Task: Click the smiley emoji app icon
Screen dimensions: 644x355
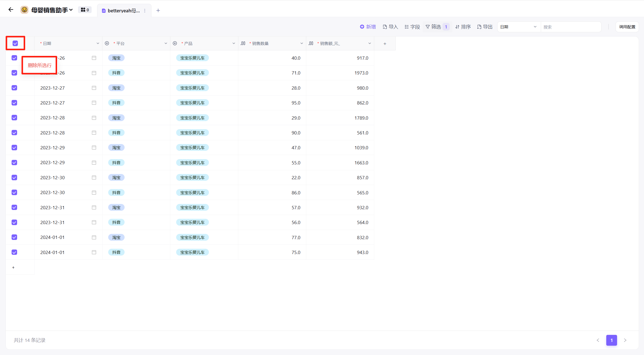Action: coord(24,10)
